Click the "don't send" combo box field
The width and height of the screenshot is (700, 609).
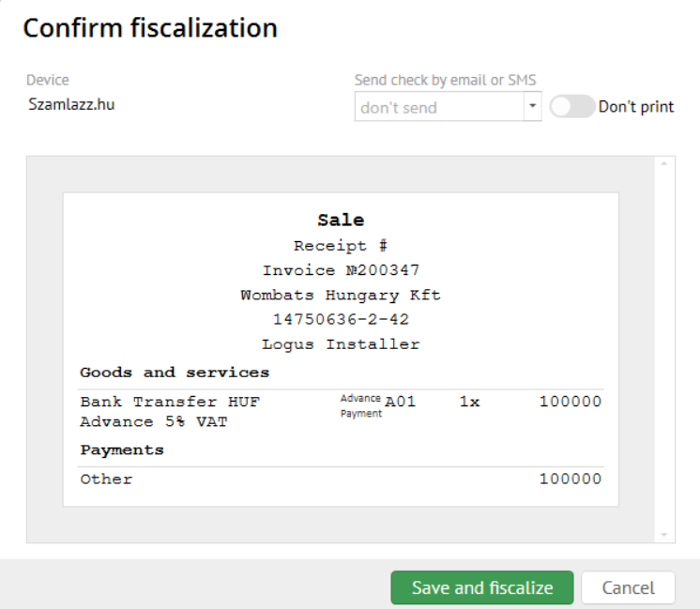click(x=437, y=107)
